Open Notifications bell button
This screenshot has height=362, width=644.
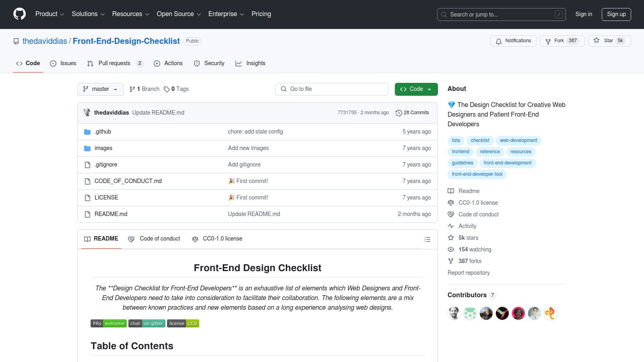click(513, 41)
